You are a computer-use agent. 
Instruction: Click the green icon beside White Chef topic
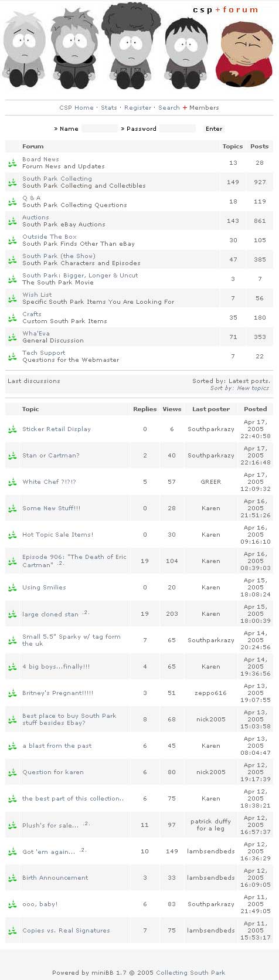pyautogui.click(x=12, y=482)
